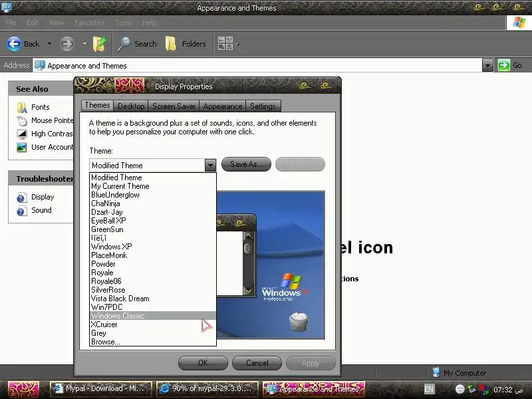532x399 pixels.
Task: Switch to the Desktop tab
Action: (131, 106)
